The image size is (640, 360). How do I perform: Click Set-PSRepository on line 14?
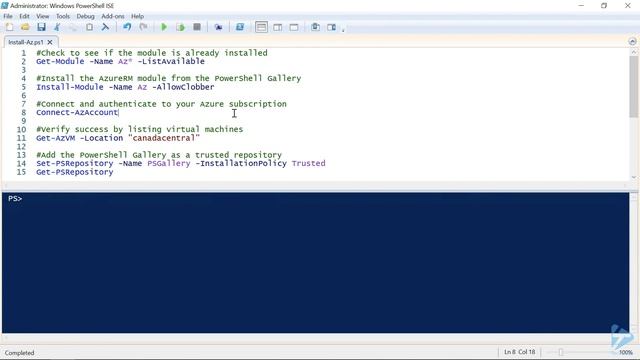tap(75, 164)
